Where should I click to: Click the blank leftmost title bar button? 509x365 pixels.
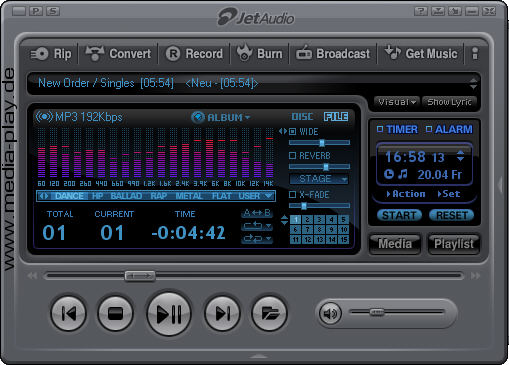tap(19, 11)
